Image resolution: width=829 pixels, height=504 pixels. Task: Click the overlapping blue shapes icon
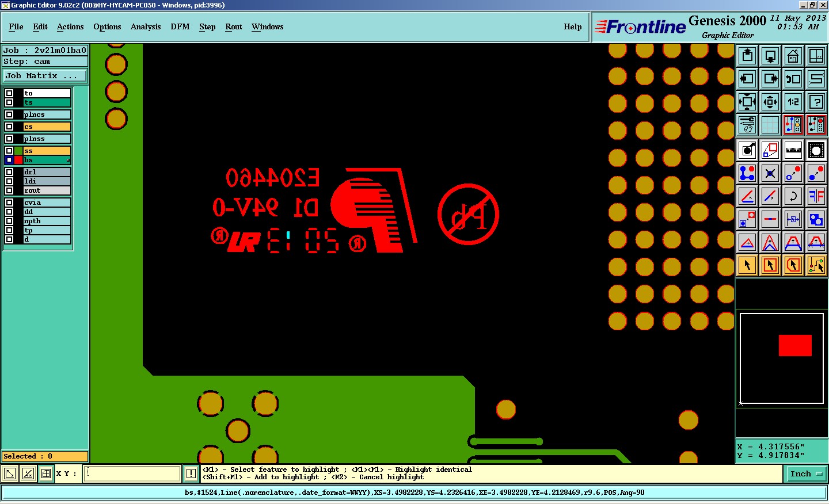coord(816,219)
